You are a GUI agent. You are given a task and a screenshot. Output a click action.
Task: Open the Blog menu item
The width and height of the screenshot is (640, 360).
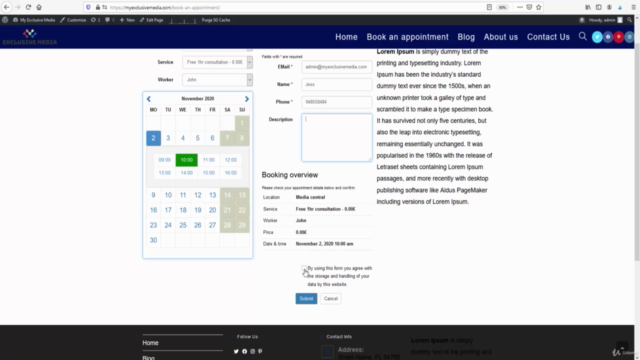[466, 37]
